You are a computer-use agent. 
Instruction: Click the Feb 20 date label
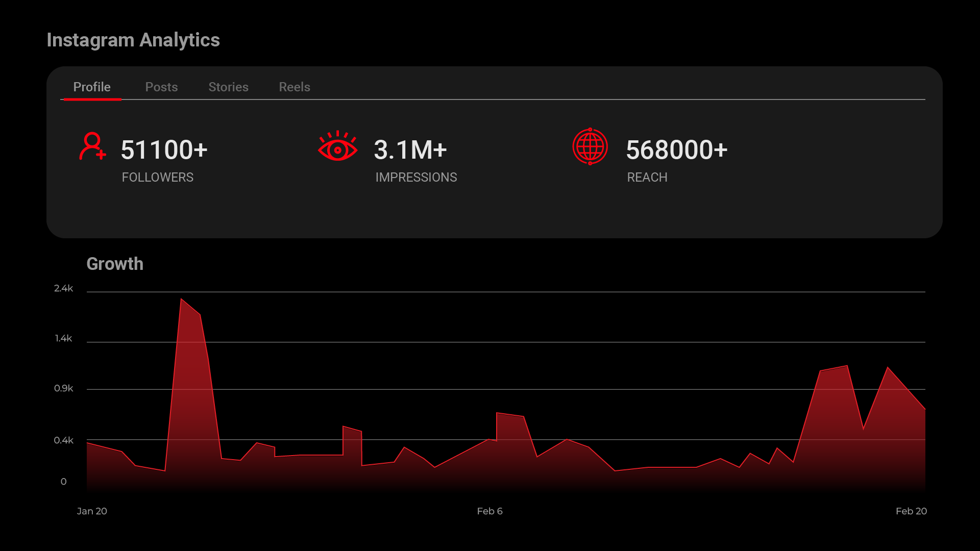911,511
